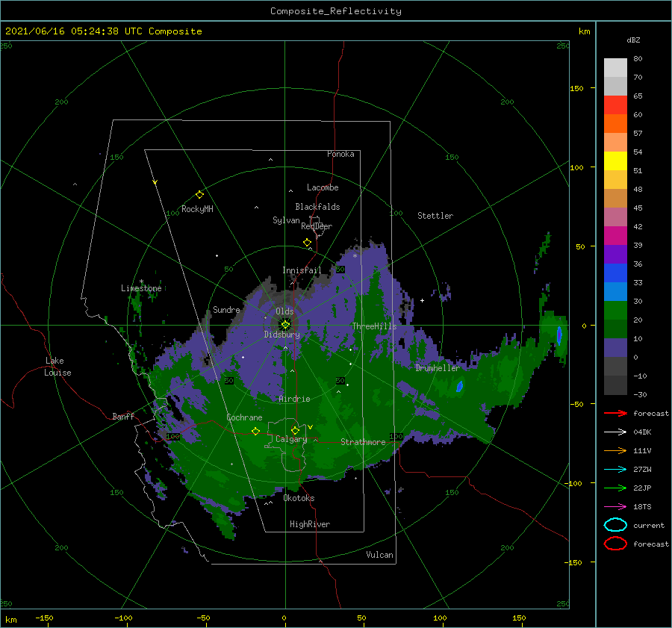Viewport: 672px width, 628px height.
Task: Click the orange 111V arrow in legend
Action: (x=615, y=450)
